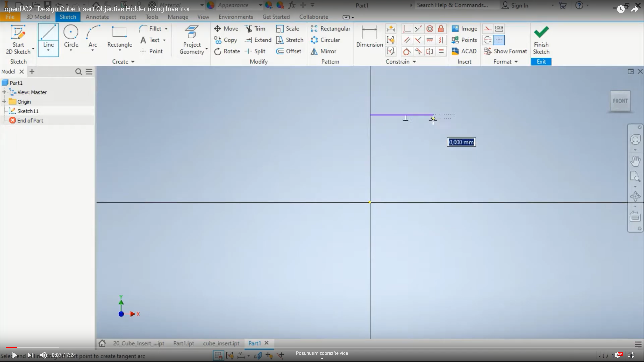Expand the Fillet dropdown

click(166, 28)
